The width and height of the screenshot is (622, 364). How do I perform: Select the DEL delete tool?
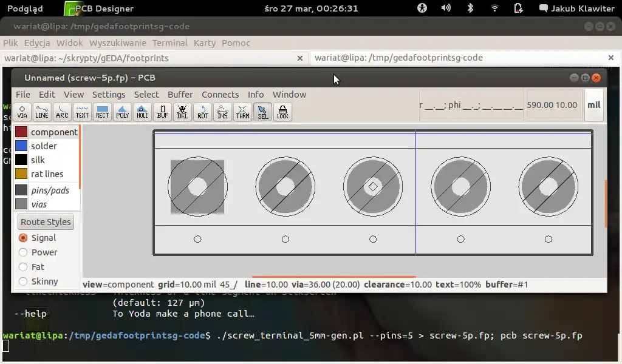coord(182,112)
